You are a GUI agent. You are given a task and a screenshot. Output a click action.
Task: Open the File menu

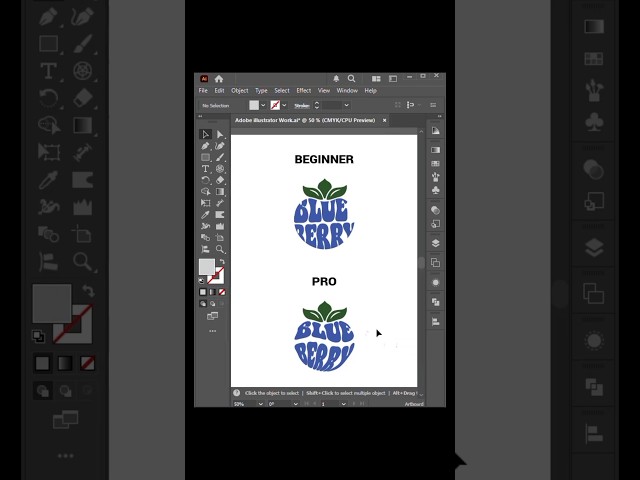tap(203, 91)
